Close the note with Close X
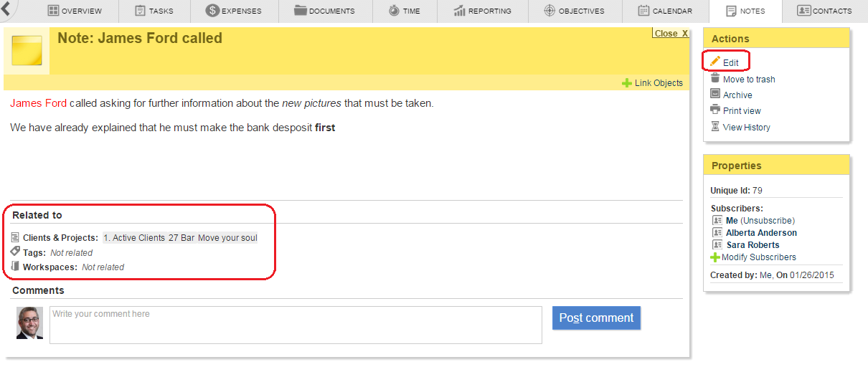Viewport: 868px width, 367px height. (x=671, y=34)
